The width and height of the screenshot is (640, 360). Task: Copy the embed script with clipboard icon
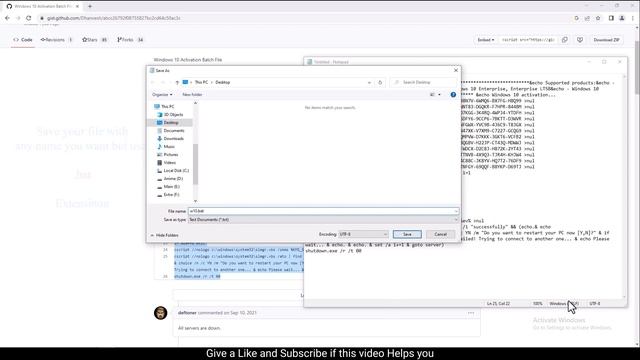pyautogui.click(x=565, y=40)
